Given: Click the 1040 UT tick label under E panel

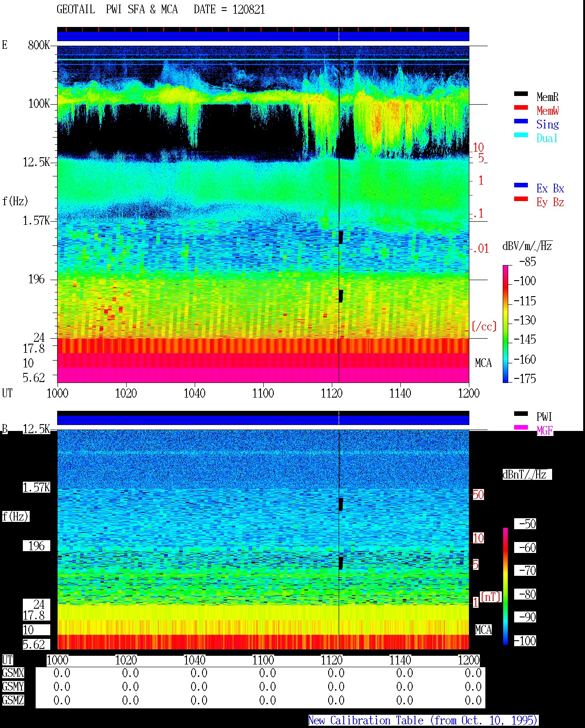Looking at the screenshot, I should click(x=195, y=393).
